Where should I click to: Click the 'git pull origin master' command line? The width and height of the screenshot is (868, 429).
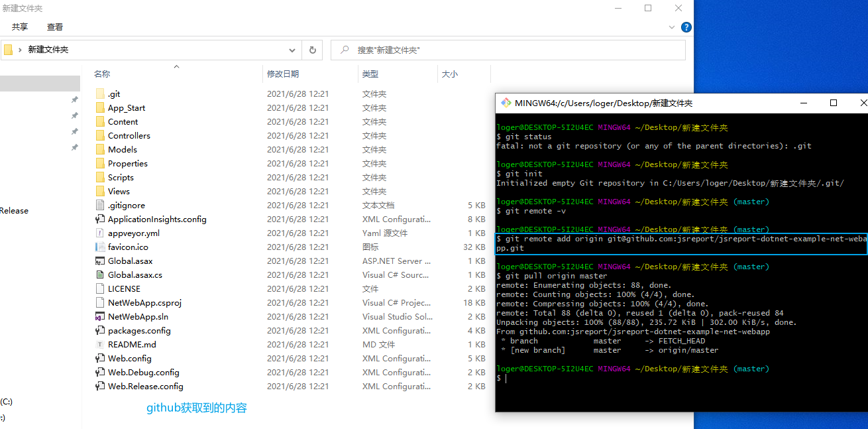551,276
